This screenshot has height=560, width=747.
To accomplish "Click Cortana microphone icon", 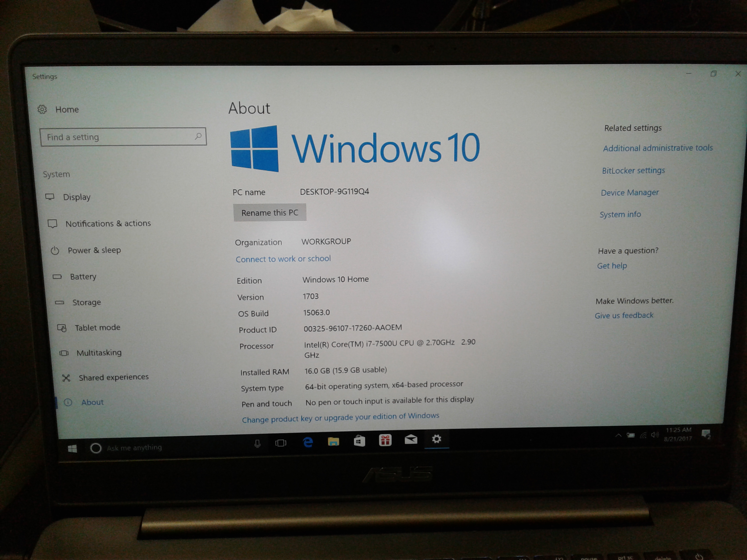I will 257,443.
